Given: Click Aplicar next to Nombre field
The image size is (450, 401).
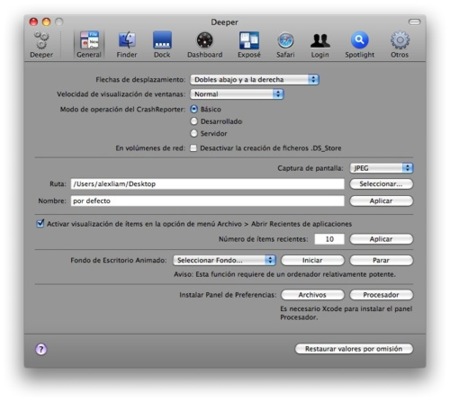Looking at the screenshot, I should point(381,201).
